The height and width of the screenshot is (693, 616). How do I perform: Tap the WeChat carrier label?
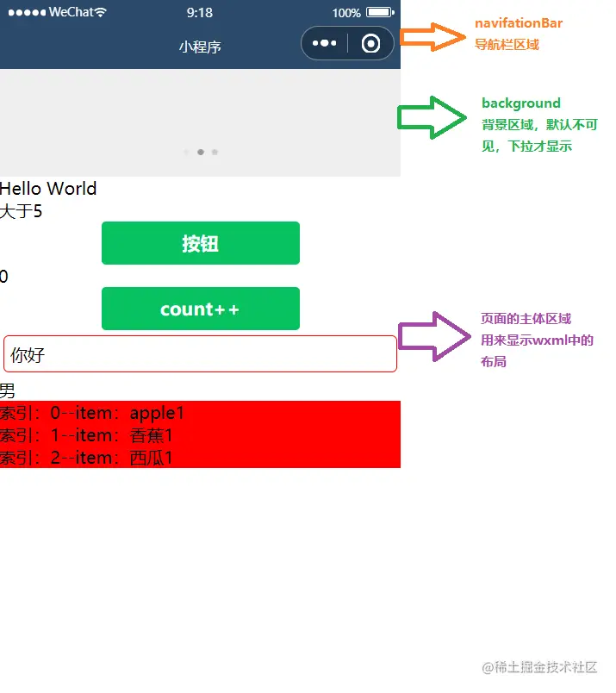(x=72, y=12)
